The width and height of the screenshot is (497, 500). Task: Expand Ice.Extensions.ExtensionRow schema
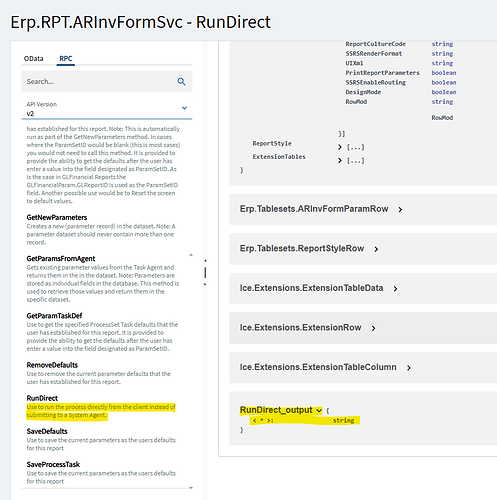click(373, 328)
